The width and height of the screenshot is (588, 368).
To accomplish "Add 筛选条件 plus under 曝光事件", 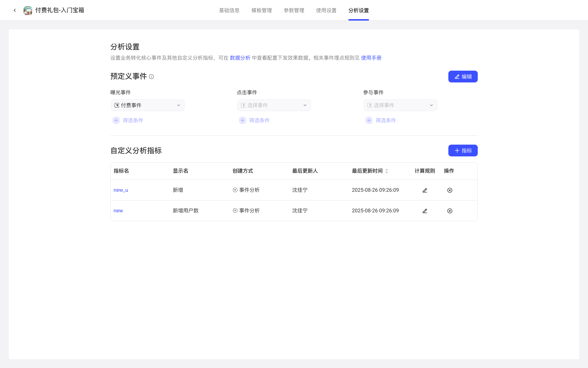I will coord(116,120).
